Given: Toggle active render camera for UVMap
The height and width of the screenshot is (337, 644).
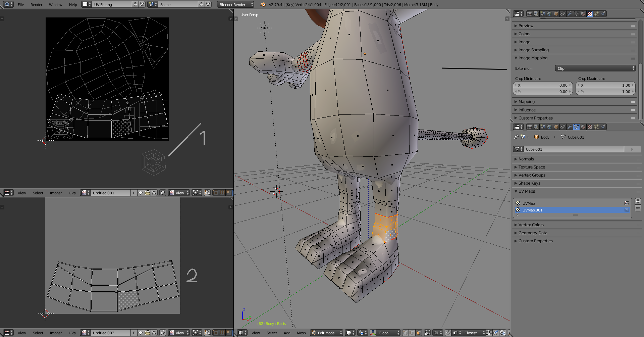Looking at the screenshot, I should point(627,203).
